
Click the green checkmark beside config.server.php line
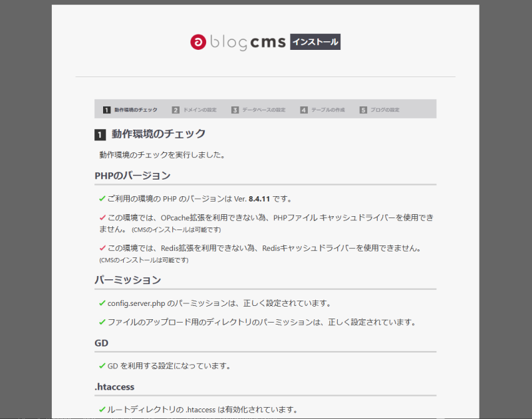[x=102, y=303]
